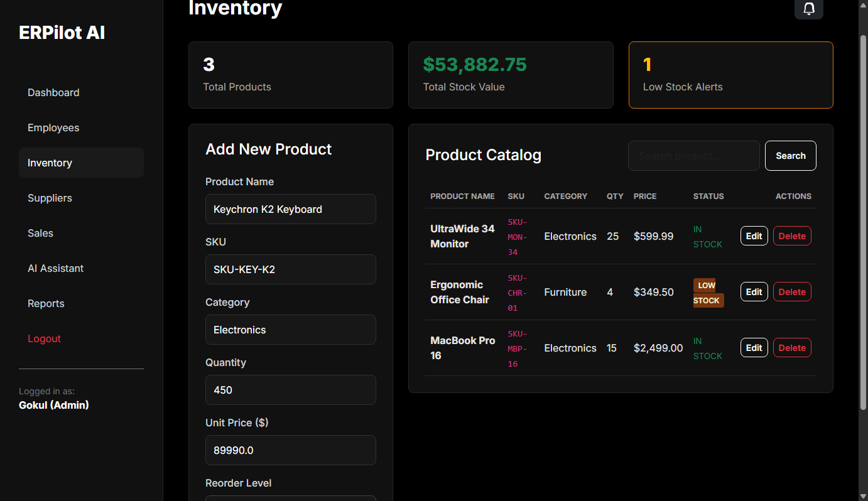Viewport: 868px width, 501px height.
Task: Click the MacBook Pro 16 product name
Action: [x=463, y=348]
